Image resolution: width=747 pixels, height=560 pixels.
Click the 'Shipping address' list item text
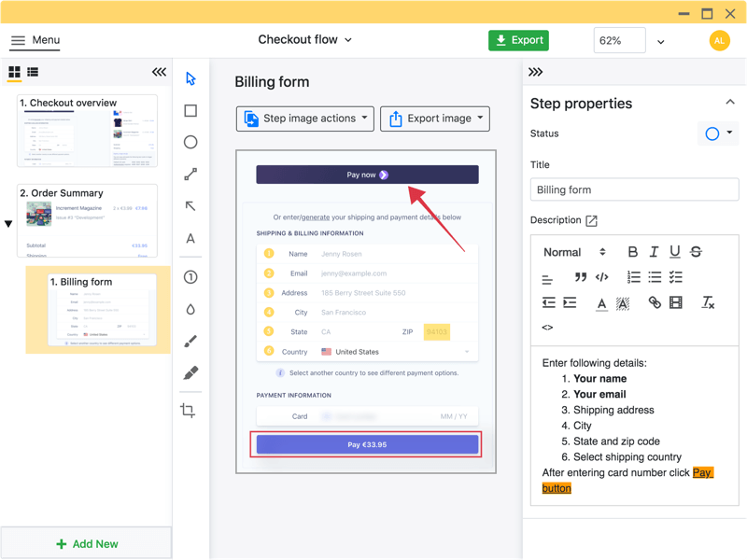pyautogui.click(x=613, y=410)
